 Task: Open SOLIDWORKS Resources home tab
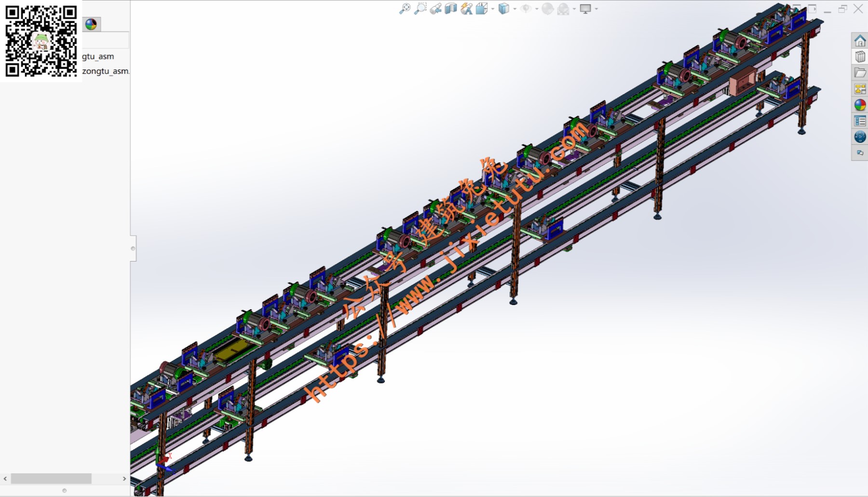pos(860,41)
